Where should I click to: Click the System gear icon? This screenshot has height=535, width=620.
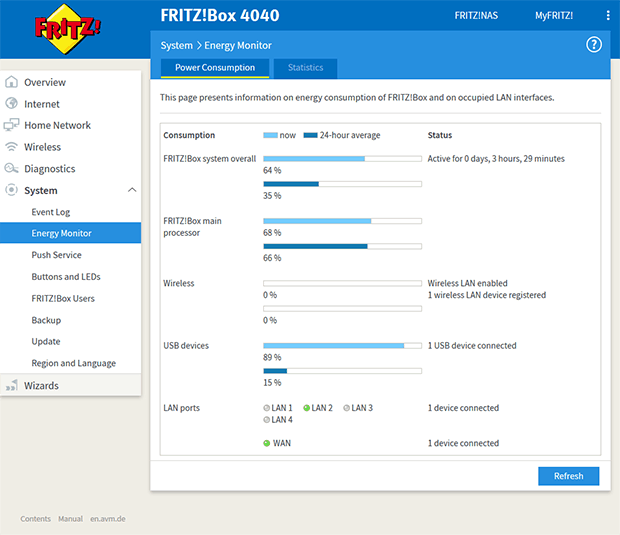point(11,190)
